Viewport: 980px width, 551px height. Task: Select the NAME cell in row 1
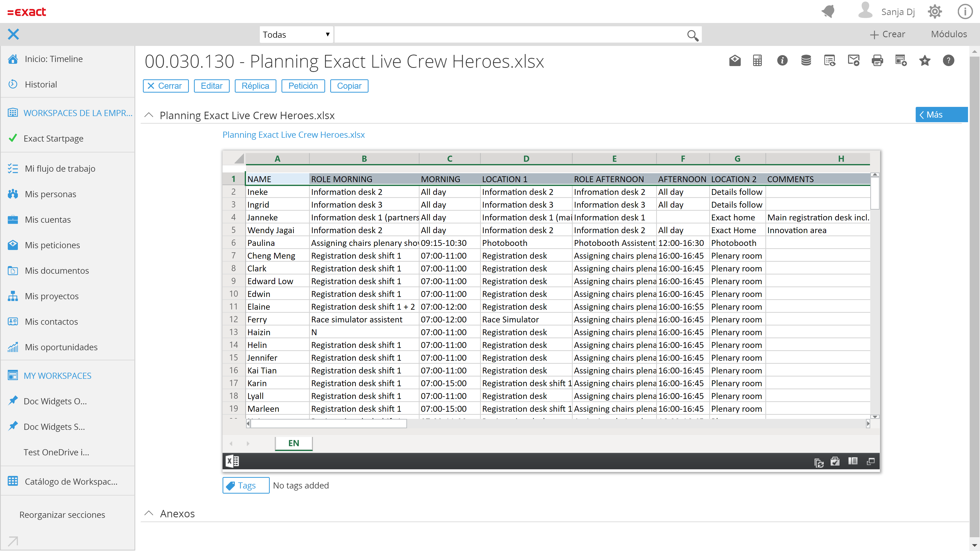pyautogui.click(x=277, y=179)
